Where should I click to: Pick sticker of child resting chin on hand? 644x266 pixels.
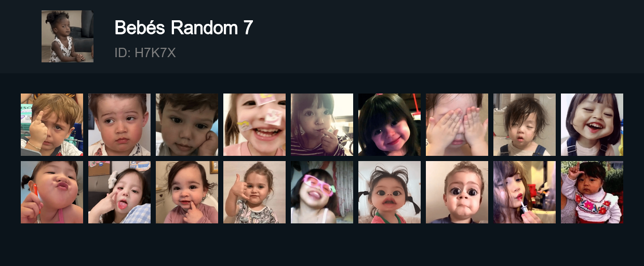[187, 125]
